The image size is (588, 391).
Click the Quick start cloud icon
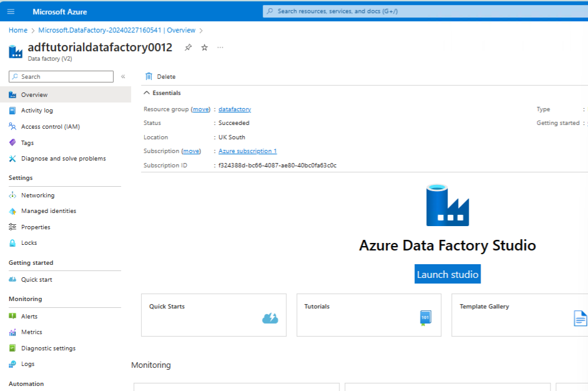coord(12,279)
